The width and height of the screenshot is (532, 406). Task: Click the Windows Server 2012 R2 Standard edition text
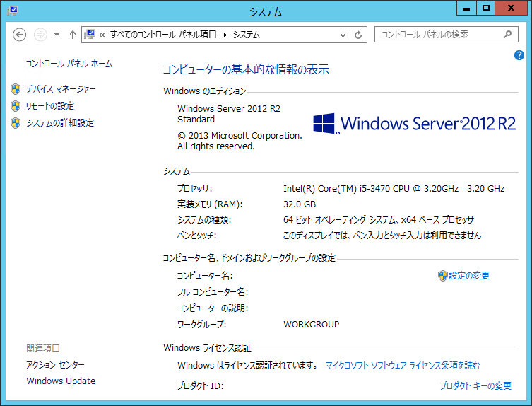coord(229,114)
